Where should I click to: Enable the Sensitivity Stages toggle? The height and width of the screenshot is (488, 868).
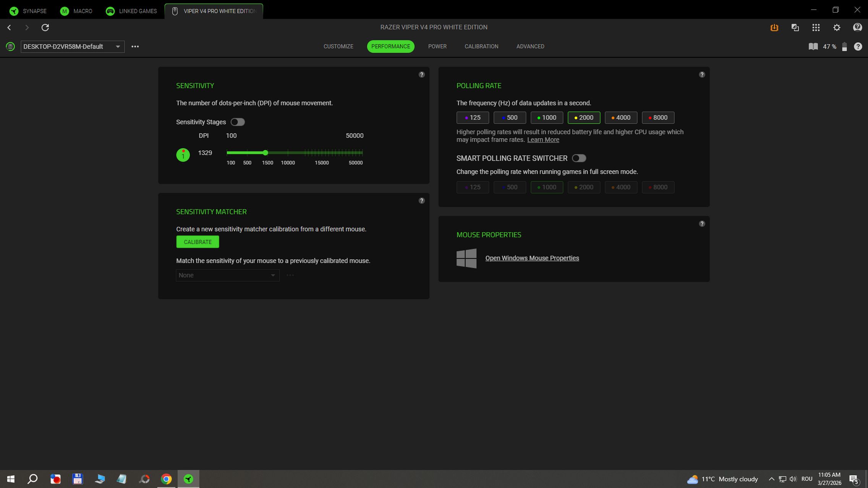pyautogui.click(x=237, y=122)
